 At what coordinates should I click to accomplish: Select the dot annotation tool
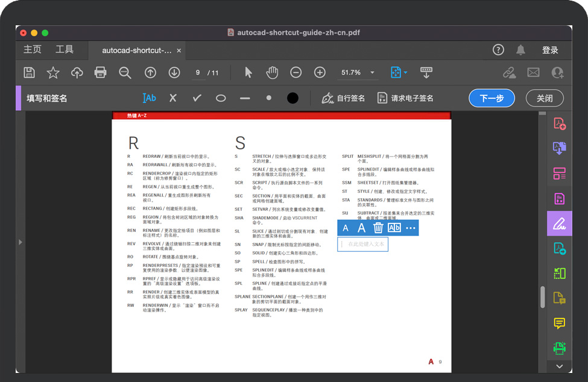click(x=269, y=98)
